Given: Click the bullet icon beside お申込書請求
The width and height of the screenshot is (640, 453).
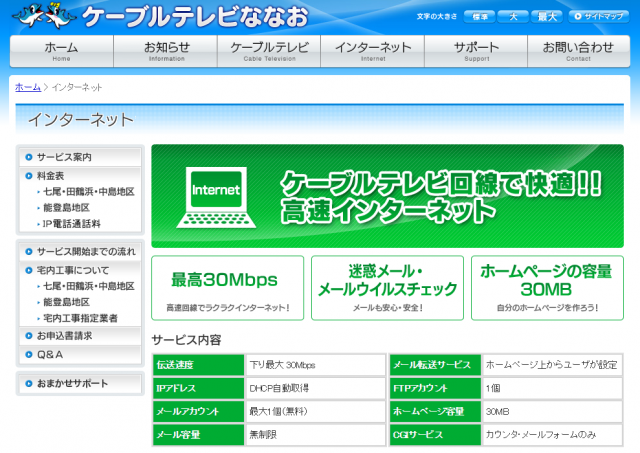Looking at the screenshot, I should (x=28, y=336).
